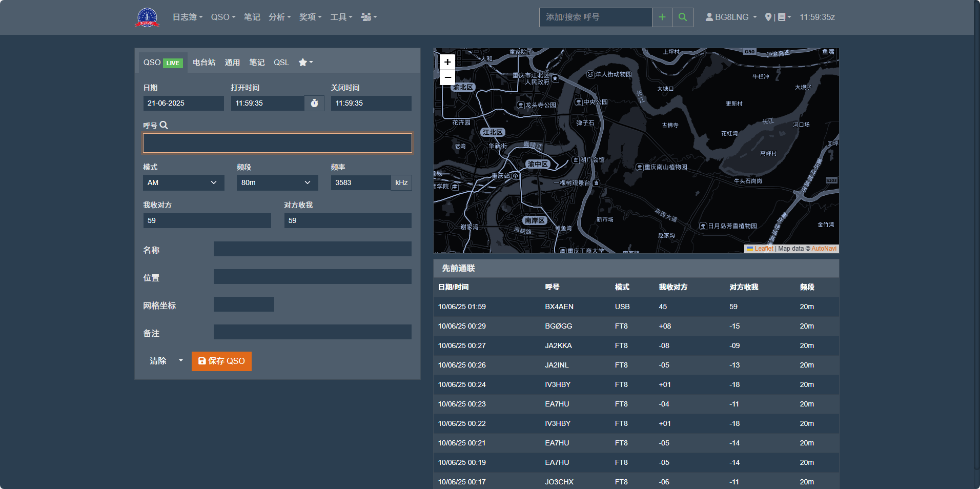Expand the 分析 menu
The height and width of the screenshot is (489, 980).
(279, 17)
